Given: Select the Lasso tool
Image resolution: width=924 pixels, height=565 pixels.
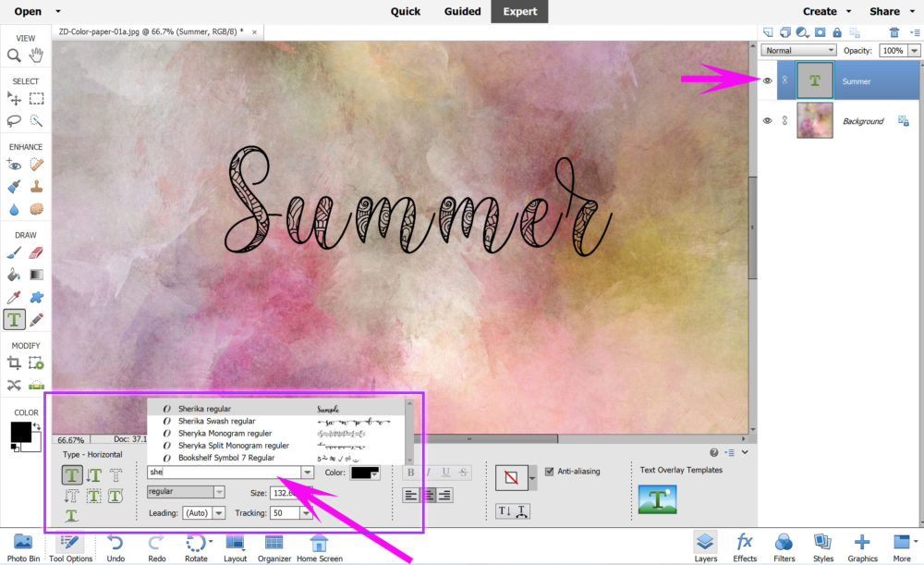Looking at the screenshot, I should point(14,121).
